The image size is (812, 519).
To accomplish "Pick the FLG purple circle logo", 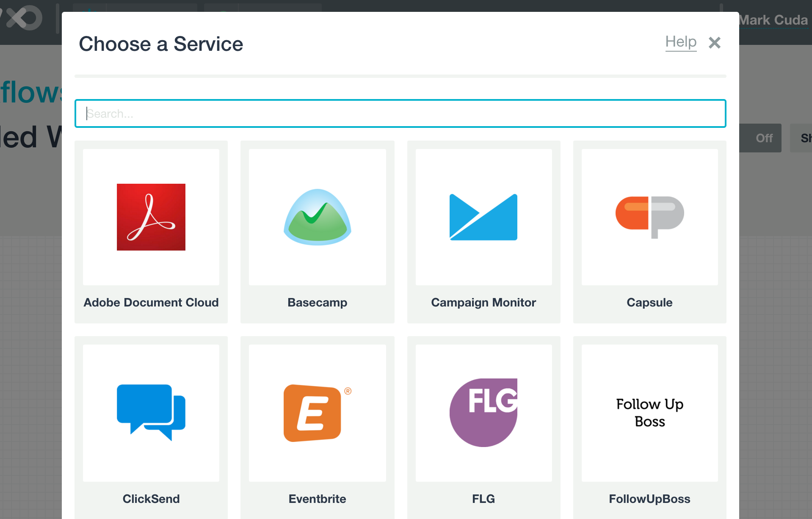I will click(x=483, y=413).
